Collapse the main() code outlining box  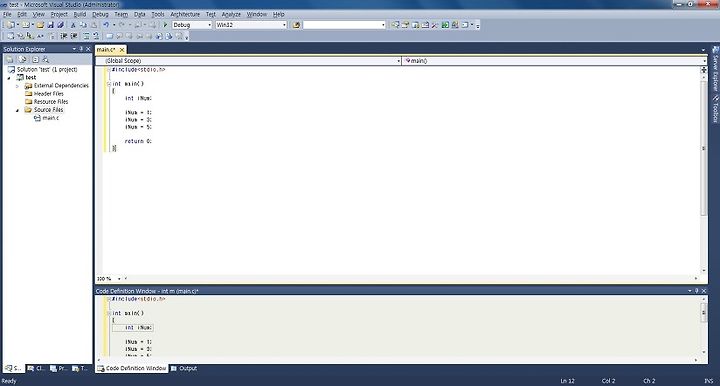(109, 84)
